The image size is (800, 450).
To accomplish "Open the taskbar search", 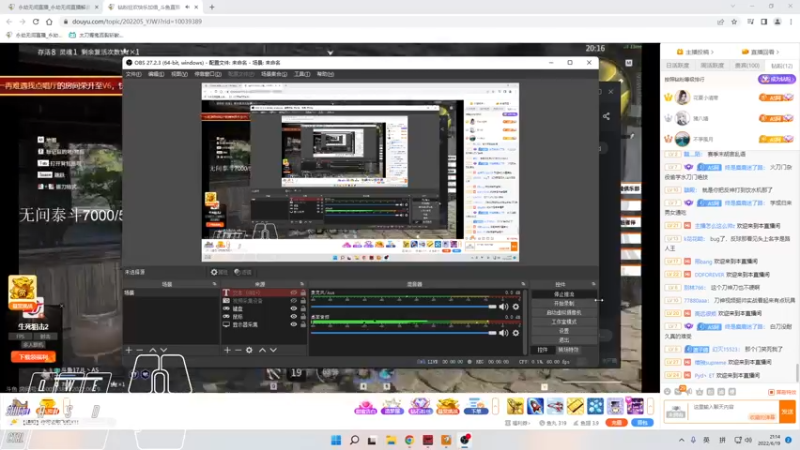I will (x=354, y=440).
